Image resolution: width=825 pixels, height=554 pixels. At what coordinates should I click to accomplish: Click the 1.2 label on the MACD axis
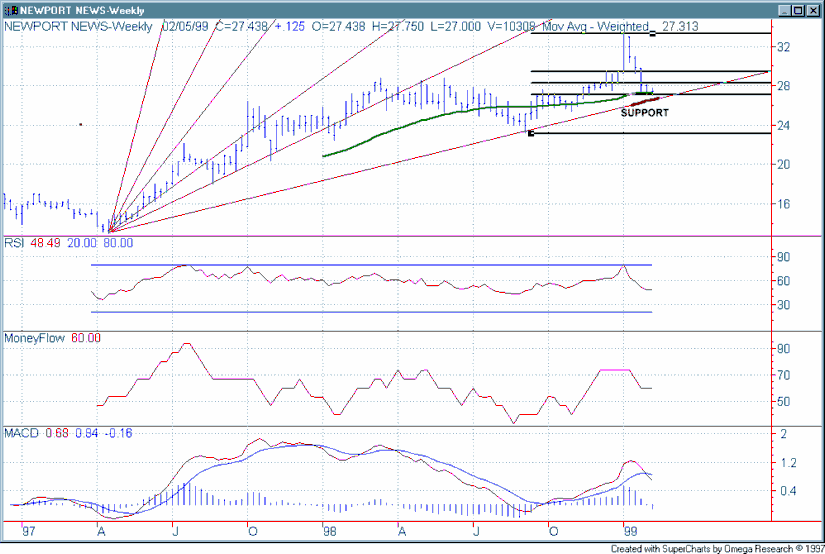pos(787,463)
